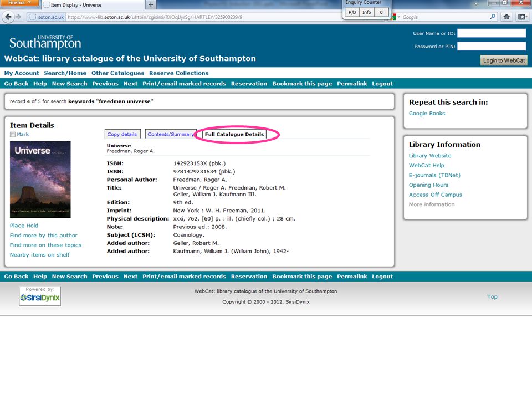
Task: Click the University of Southampton logo
Action: pyautogui.click(x=45, y=42)
